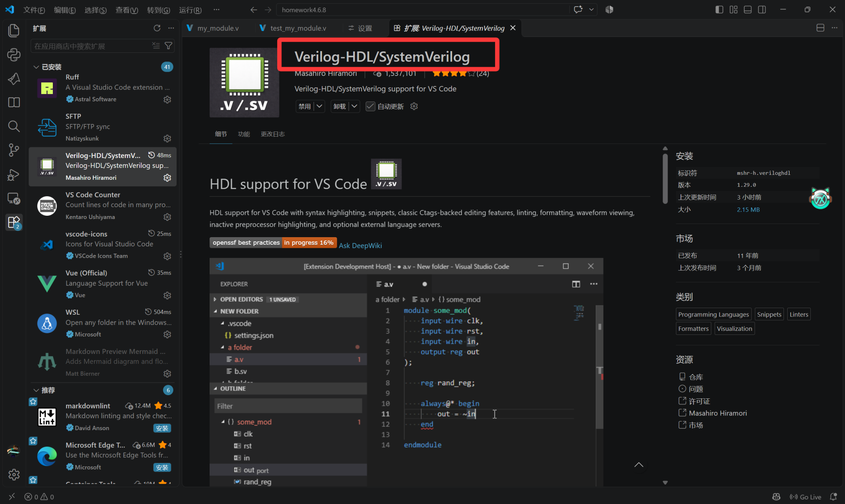Open the File menu
This screenshot has height=504, width=845.
click(34, 10)
